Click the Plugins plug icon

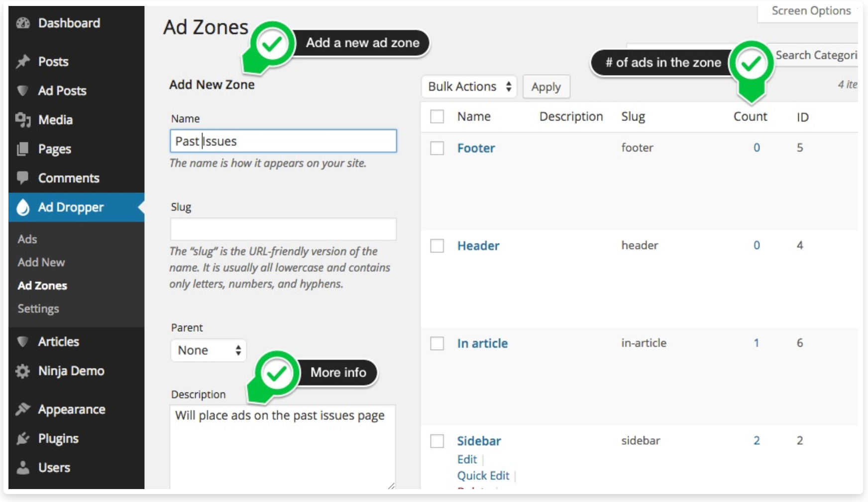click(23, 439)
